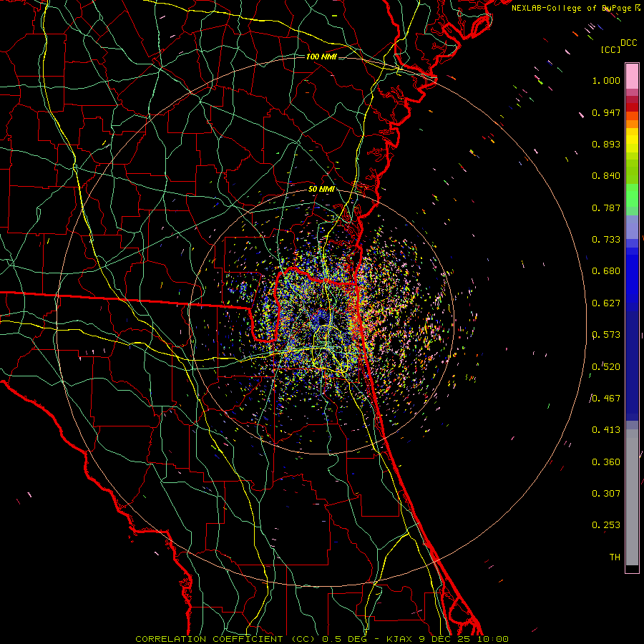Click the 1.000 color scale value

click(606, 80)
